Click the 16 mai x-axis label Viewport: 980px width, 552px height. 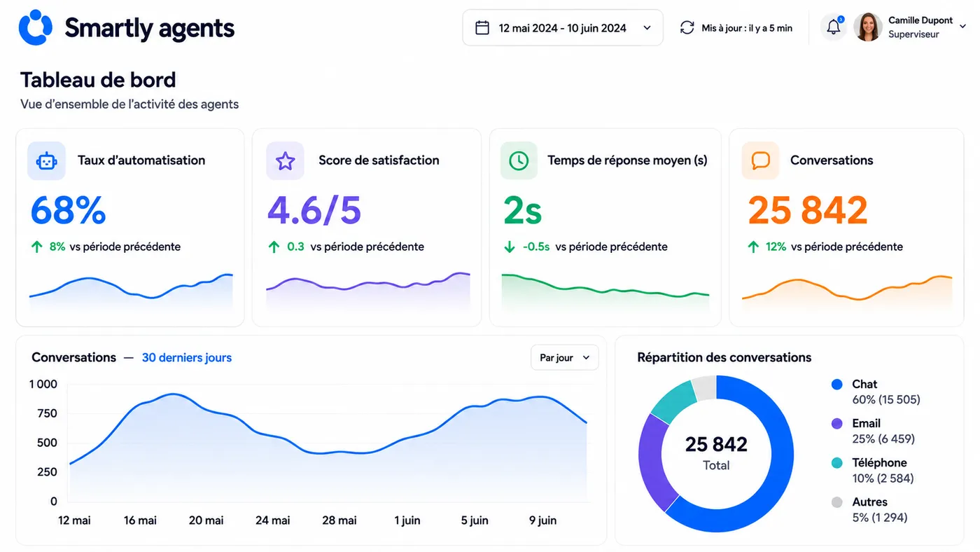pos(140,520)
